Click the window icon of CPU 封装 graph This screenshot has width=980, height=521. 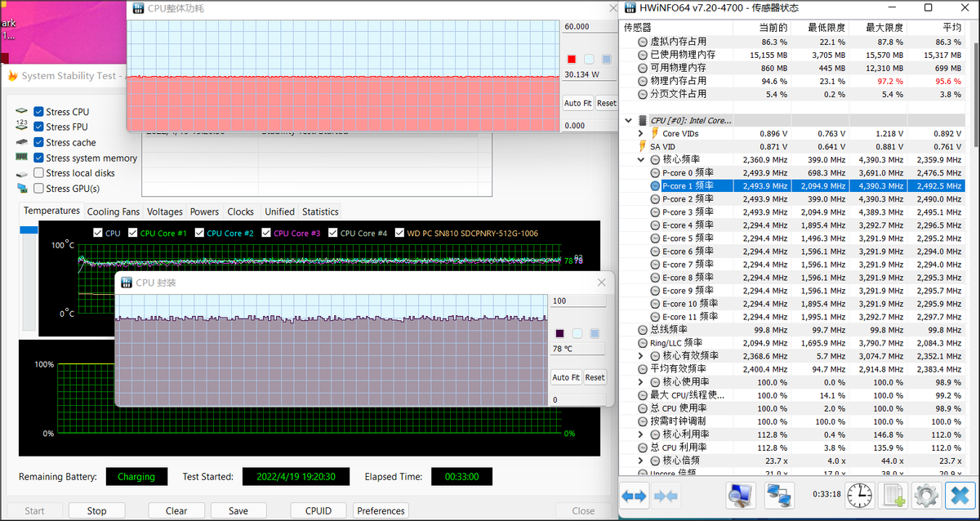[x=127, y=283]
